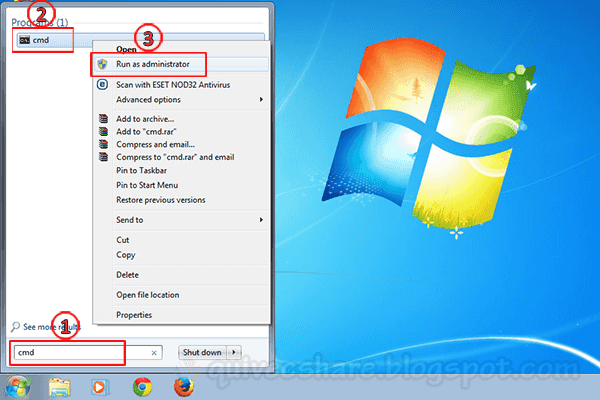Choose Open in the context menu
The height and width of the screenshot is (400, 600).
(126, 49)
